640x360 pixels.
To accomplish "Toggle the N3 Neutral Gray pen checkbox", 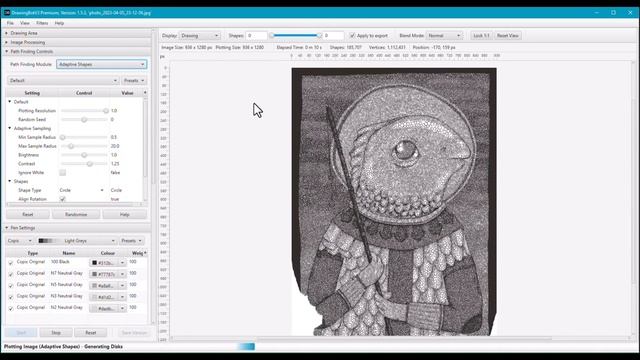I will [11, 297].
